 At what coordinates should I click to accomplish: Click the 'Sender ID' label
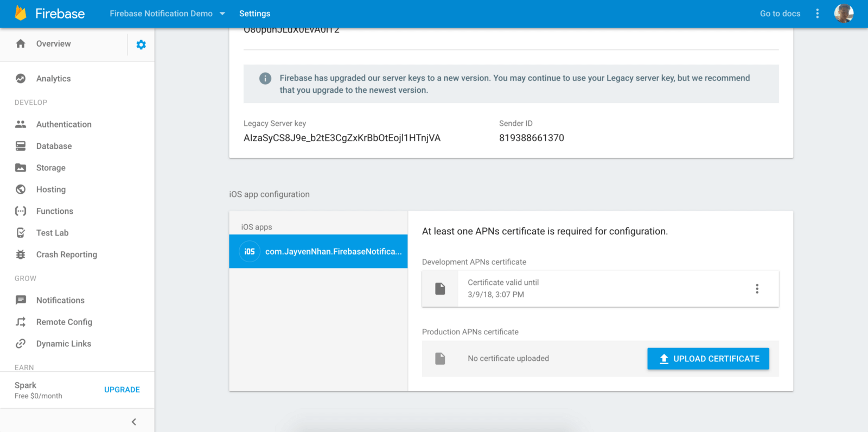[x=516, y=123]
